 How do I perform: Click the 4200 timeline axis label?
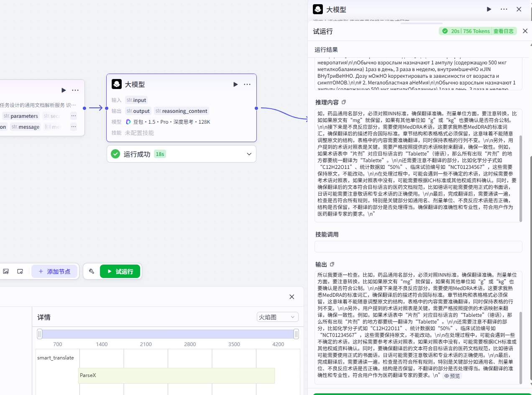[278, 344]
